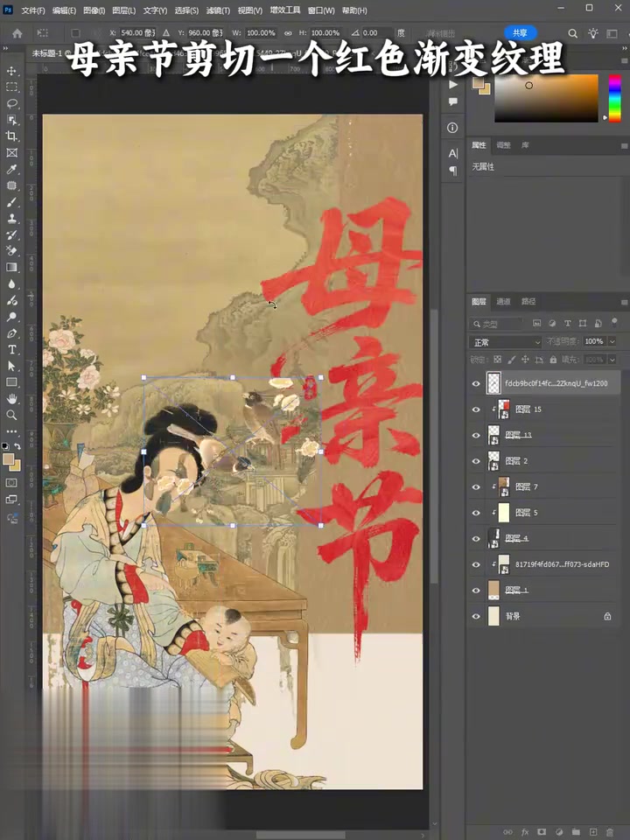Screen dimensions: 630x840
Task: Select the Rectangular Marquee tool
Action: click(x=11, y=87)
